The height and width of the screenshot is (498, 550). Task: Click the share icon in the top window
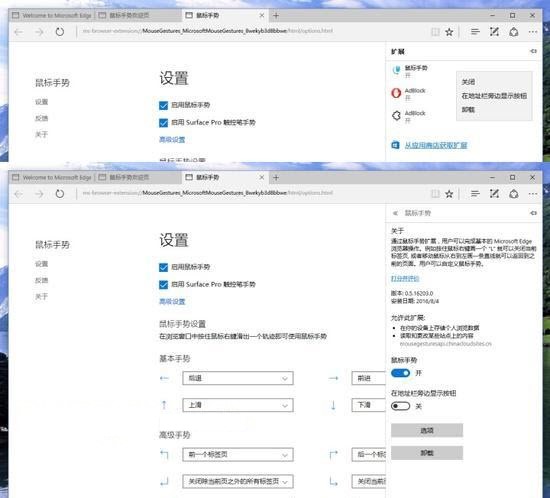click(x=514, y=32)
